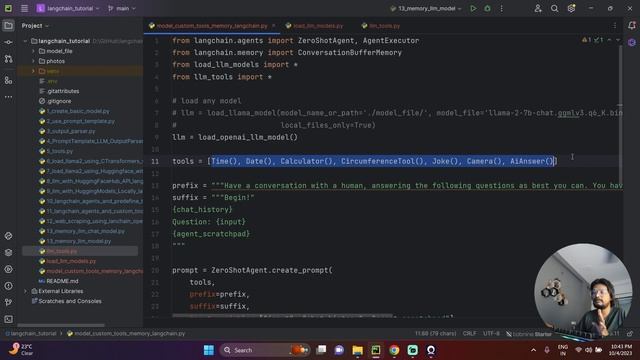Open the langchain_tutorial project dropdown
640x360 pixels.
[68, 8]
